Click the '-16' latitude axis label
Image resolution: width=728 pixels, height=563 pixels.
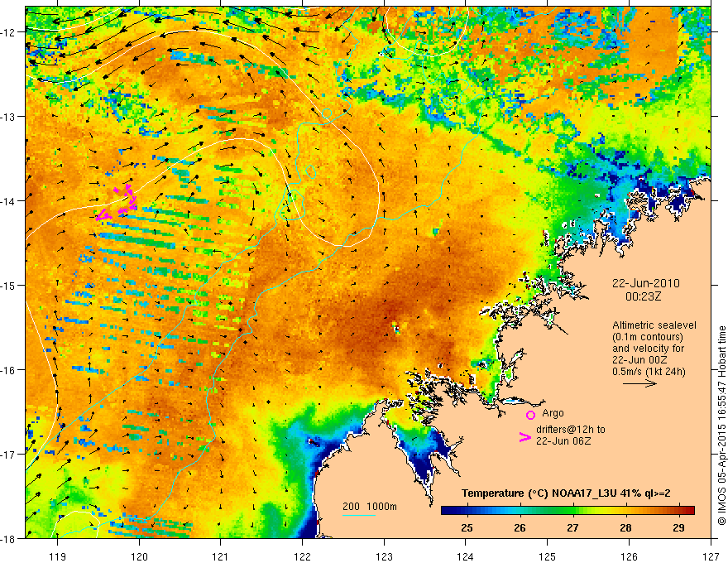tap(8, 370)
